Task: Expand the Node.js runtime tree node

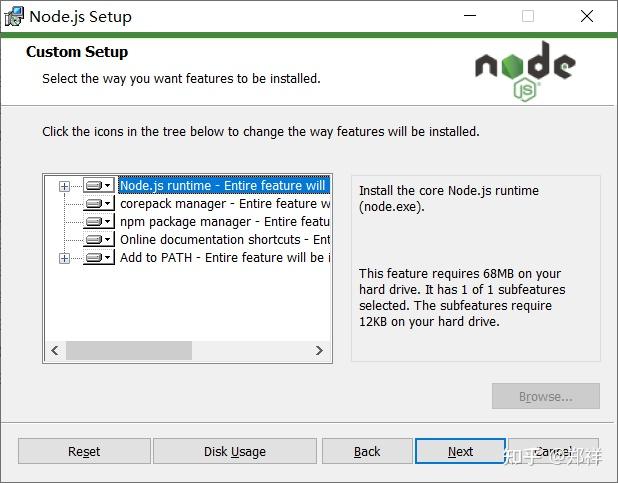Action: (64, 186)
